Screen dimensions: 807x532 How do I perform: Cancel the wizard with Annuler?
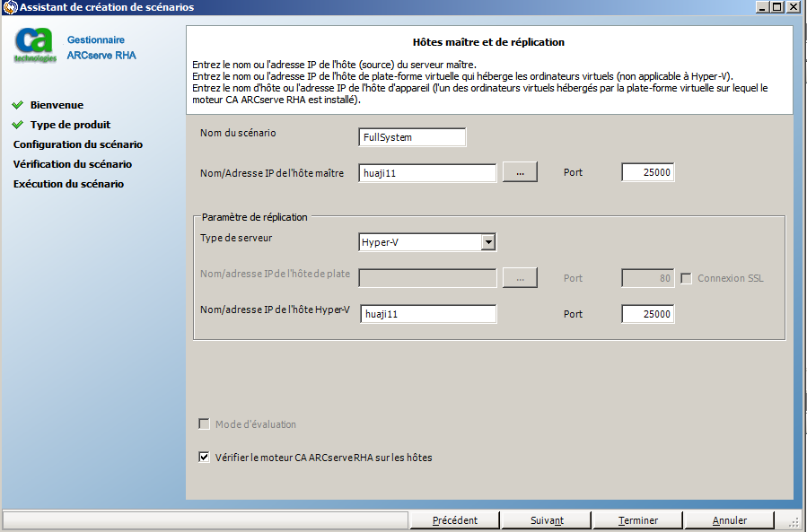pyautogui.click(x=729, y=520)
